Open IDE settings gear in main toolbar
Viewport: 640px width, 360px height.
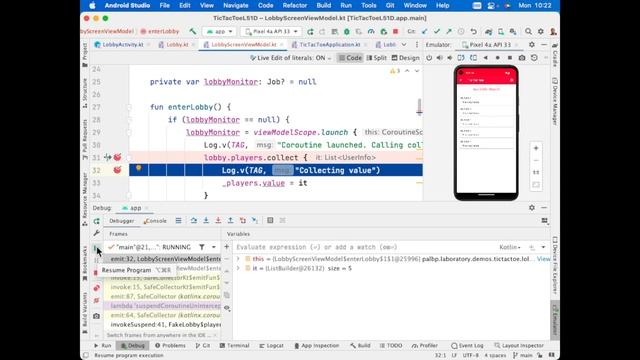coord(540,31)
